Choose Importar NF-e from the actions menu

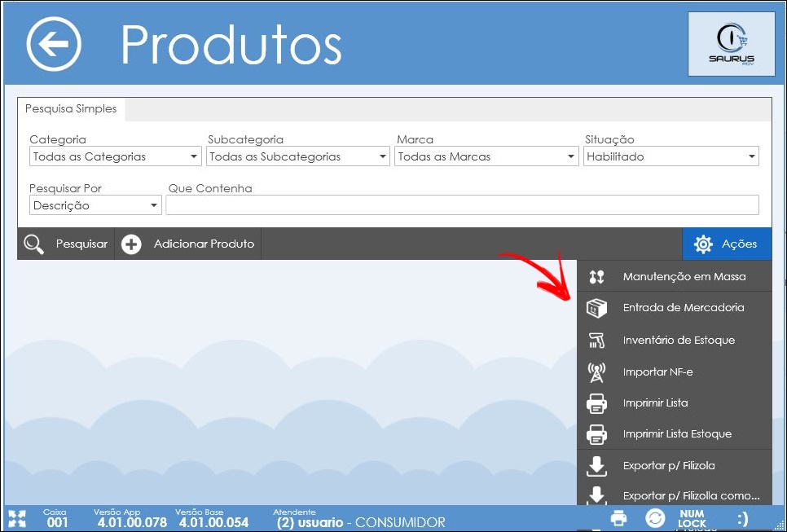click(675, 372)
